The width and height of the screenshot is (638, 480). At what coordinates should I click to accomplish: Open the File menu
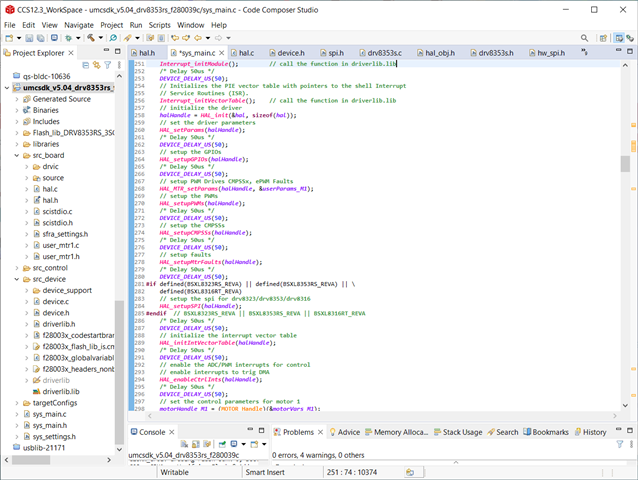click(x=9, y=25)
